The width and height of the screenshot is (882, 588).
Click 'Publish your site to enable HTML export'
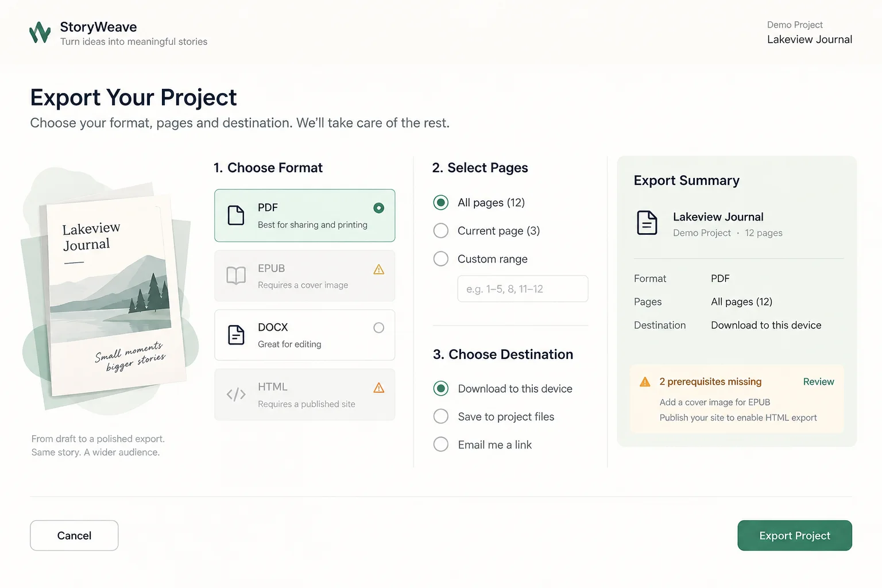[738, 418]
